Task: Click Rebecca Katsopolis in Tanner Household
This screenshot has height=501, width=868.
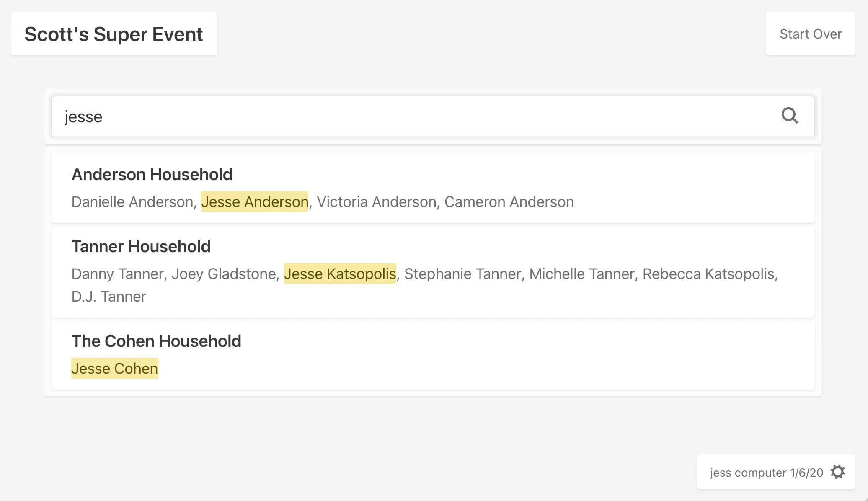Action: pos(708,274)
